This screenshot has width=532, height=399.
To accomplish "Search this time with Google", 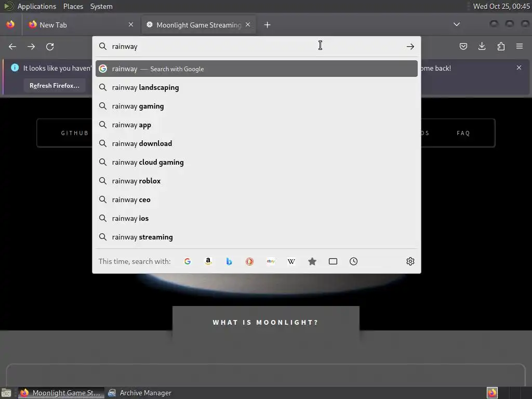I will [187, 261].
